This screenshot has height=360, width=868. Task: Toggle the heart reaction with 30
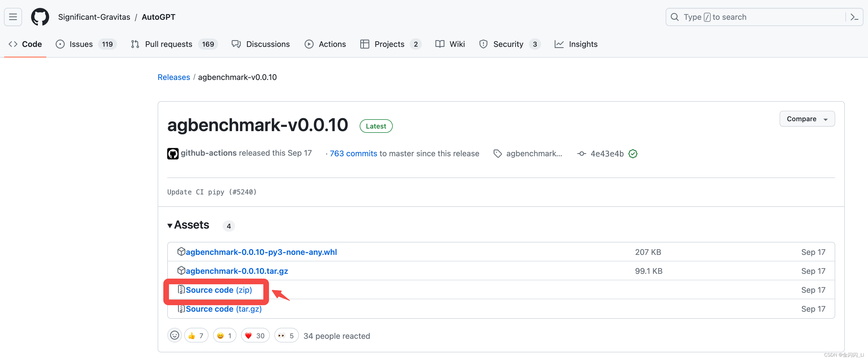(255, 335)
